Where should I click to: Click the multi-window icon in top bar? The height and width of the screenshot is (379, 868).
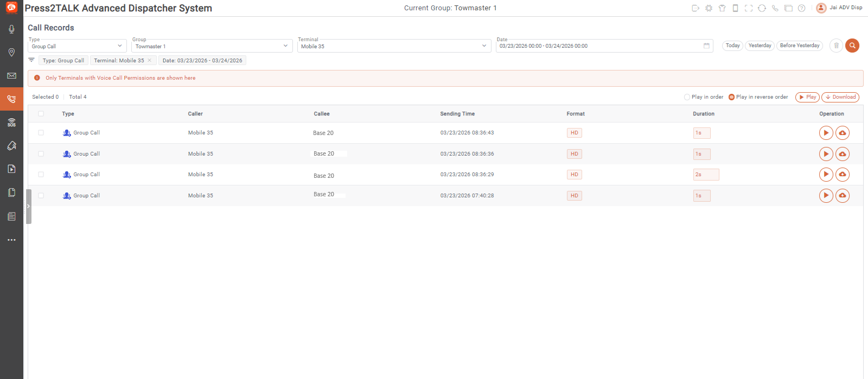[x=788, y=8]
